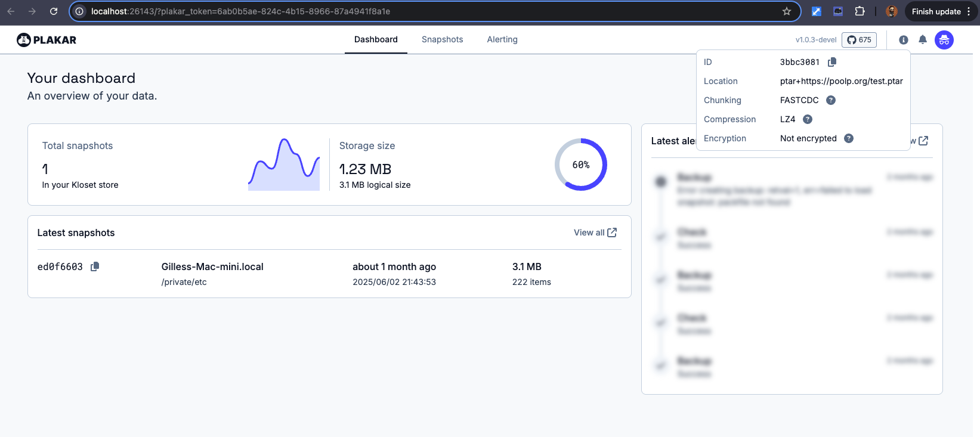Click the repository info icon
Viewport: 980px width, 437px height.
click(904, 40)
